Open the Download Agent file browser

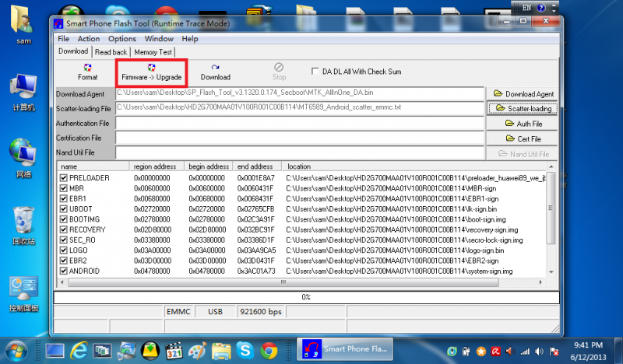click(x=523, y=93)
